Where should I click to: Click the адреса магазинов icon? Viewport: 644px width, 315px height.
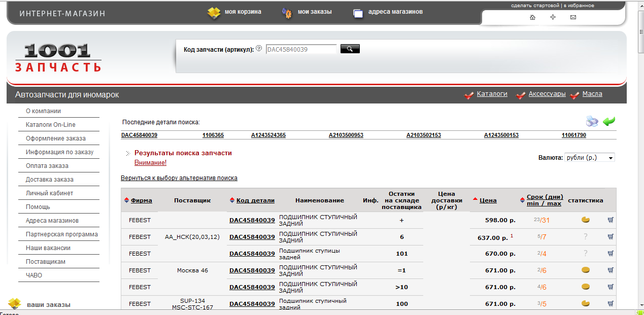[358, 13]
